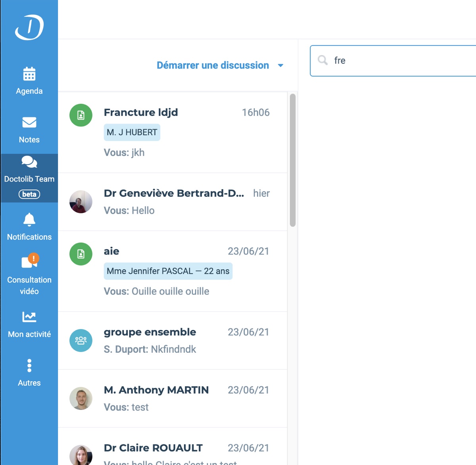Click the Notes label in sidebar
This screenshot has width=476, height=465.
(29, 140)
